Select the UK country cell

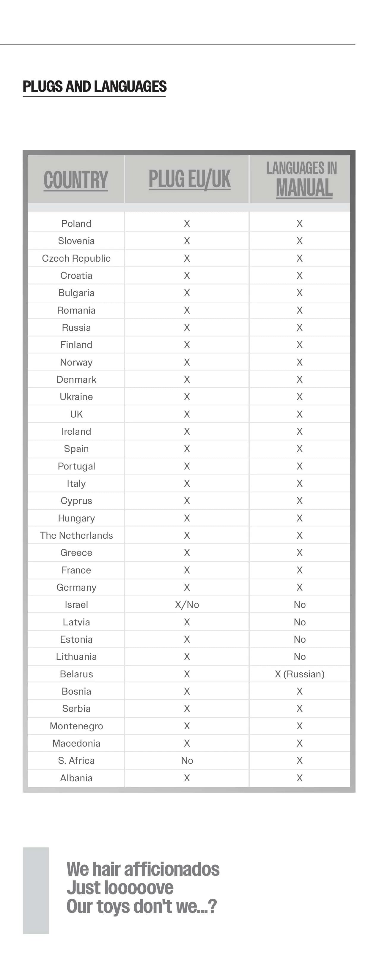(x=76, y=414)
